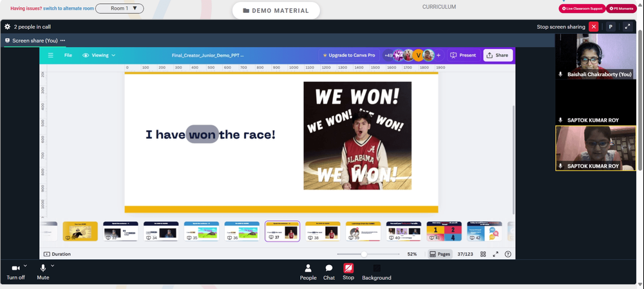This screenshot has width=644, height=289.
Task: Toggle the Pages thumbnail strip
Action: click(x=440, y=254)
